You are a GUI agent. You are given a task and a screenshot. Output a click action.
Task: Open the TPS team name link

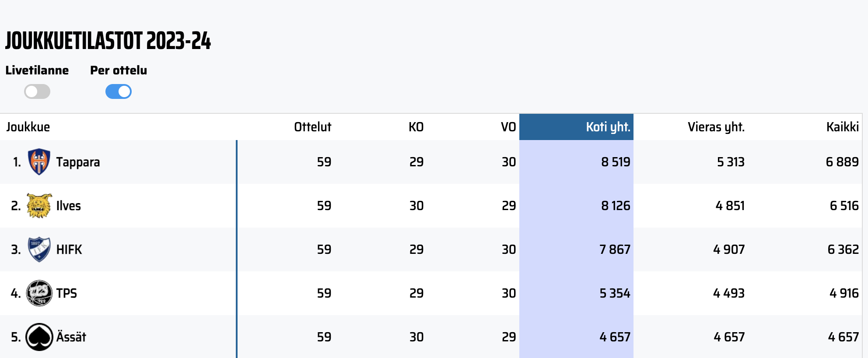pyautogui.click(x=66, y=294)
